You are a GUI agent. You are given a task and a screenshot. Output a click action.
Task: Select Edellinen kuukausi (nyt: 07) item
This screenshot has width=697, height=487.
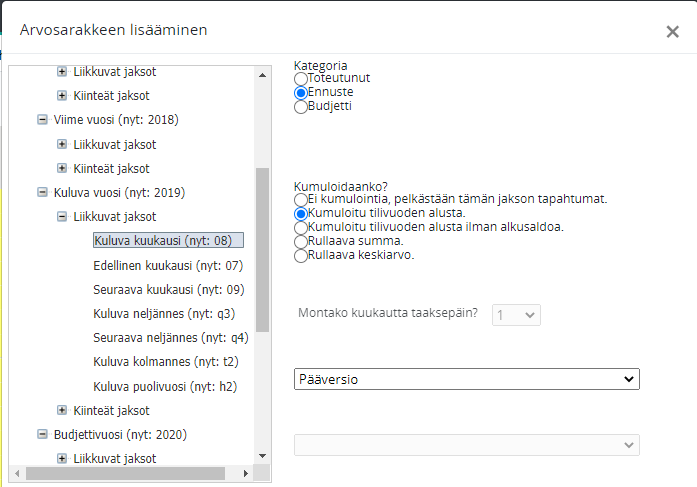[x=167, y=266]
